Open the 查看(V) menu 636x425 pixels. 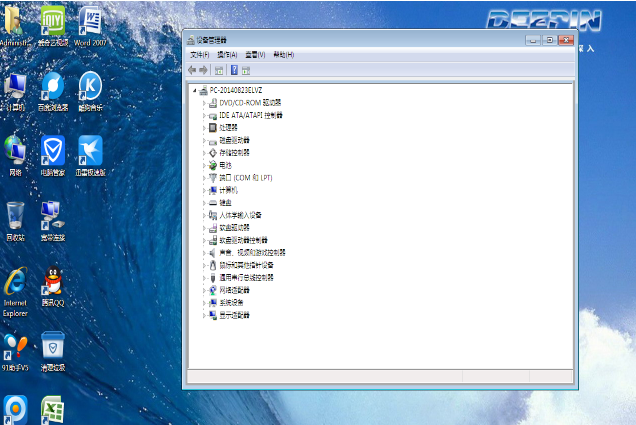point(255,55)
